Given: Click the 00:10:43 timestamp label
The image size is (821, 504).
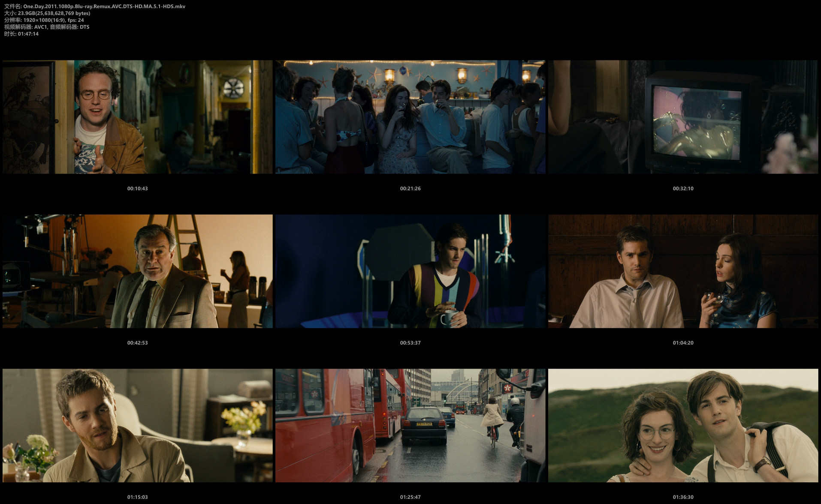Looking at the screenshot, I should tap(137, 189).
